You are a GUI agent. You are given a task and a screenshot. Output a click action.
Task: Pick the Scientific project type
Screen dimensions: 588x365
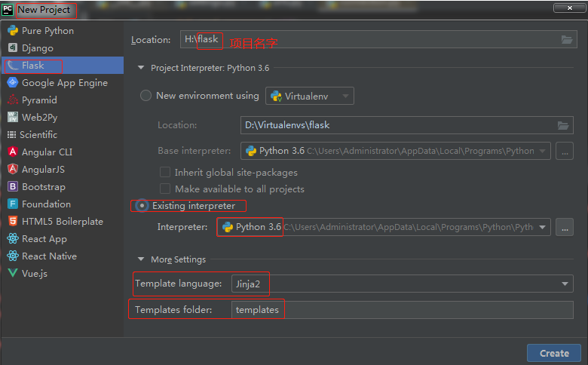[x=63, y=134]
